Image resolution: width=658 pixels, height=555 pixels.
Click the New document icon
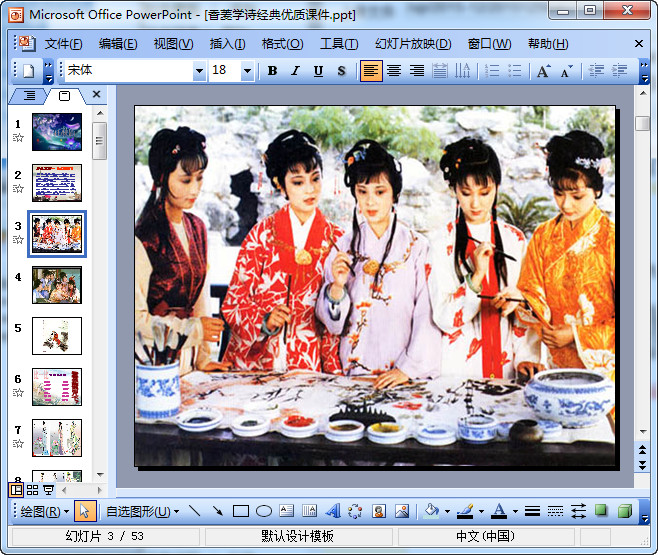[29, 71]
